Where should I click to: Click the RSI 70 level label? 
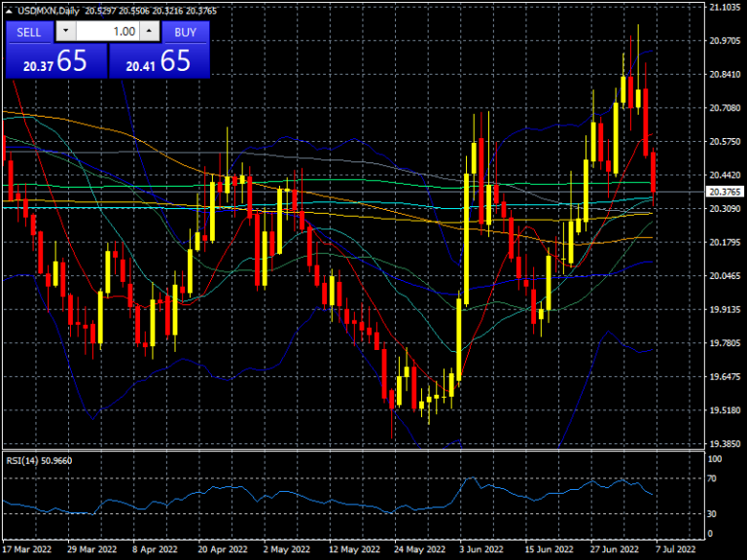click(713, 478)
